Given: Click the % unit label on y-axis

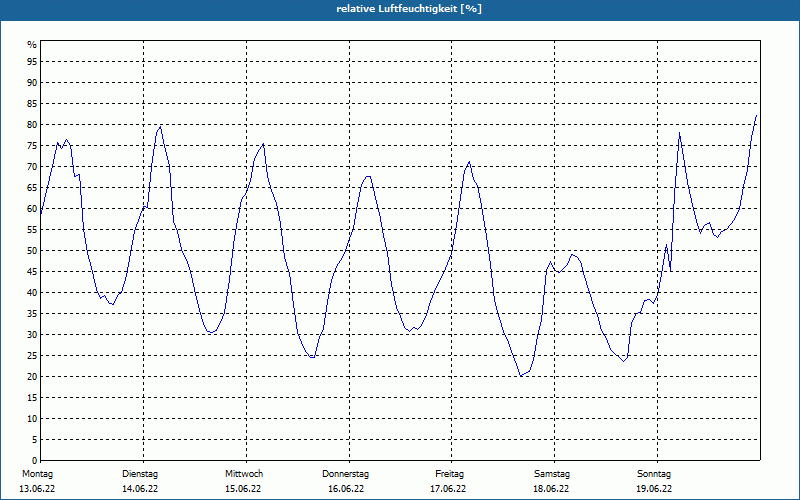Looking at the screenshot, I should pos(32,45).
